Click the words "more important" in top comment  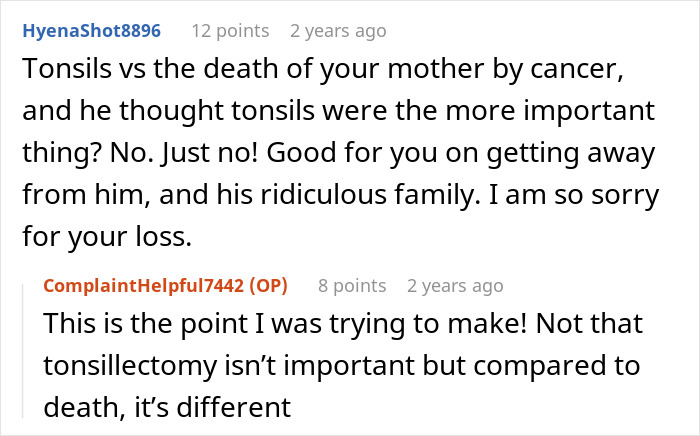point(553,115)
